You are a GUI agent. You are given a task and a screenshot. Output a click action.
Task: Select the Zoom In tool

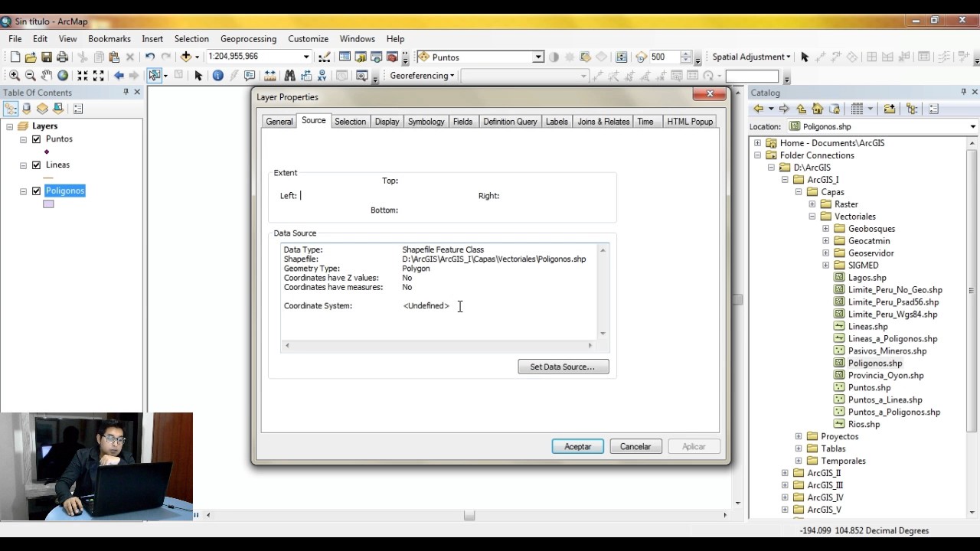tap(15, 75)
